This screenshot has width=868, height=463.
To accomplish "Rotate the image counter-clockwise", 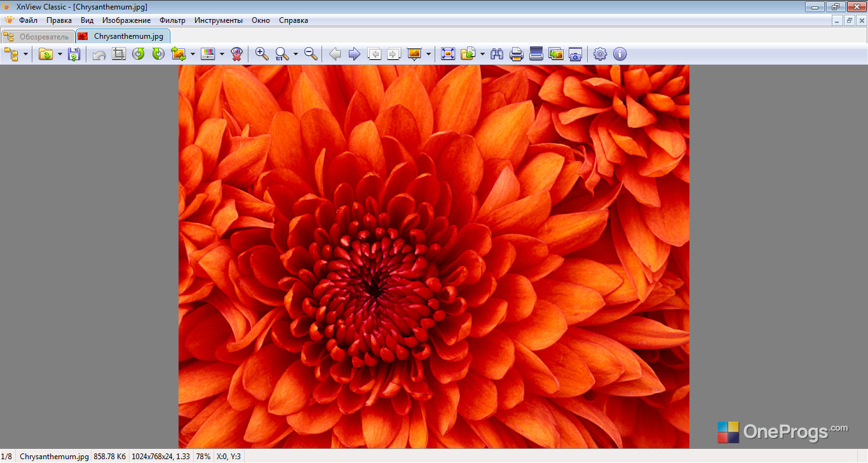I will click(x=139, y=54).
